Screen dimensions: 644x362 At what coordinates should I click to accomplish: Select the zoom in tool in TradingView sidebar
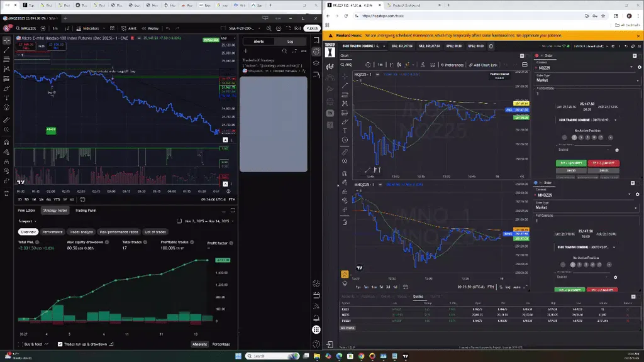(6, 129)
